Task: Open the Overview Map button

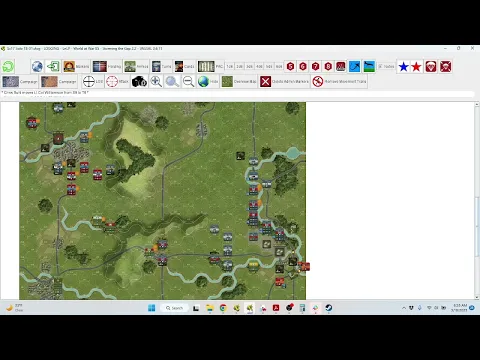Action: click(239, 82)
